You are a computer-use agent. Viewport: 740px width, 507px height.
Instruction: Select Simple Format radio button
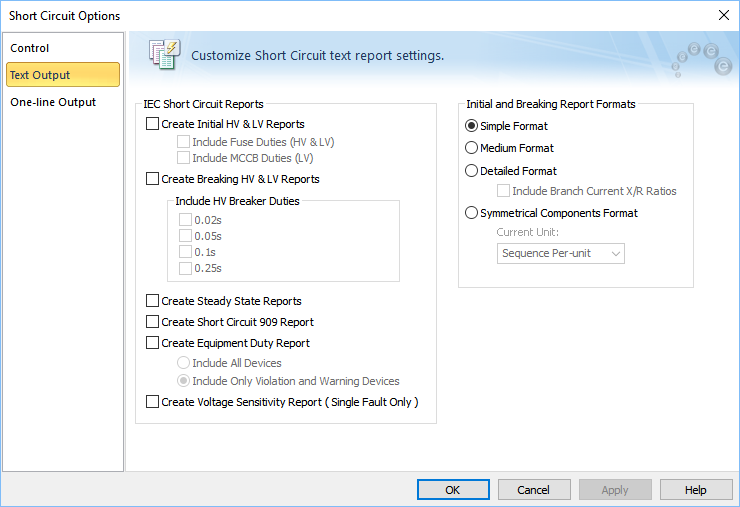pyautogui.click(x=472, y=126)
